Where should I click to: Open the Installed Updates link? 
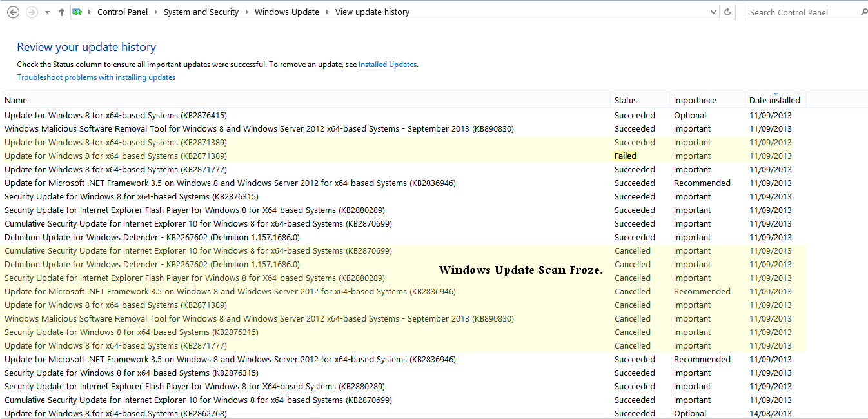388,65
